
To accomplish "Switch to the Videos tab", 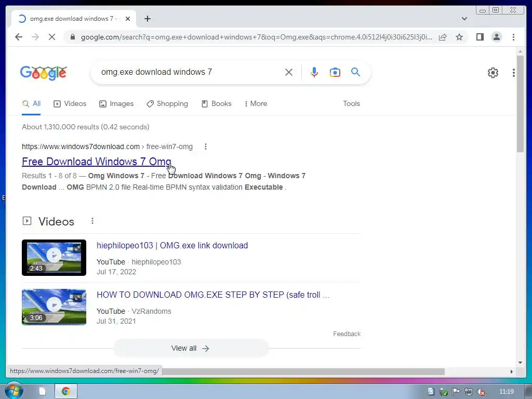I will tap(70, 104).
